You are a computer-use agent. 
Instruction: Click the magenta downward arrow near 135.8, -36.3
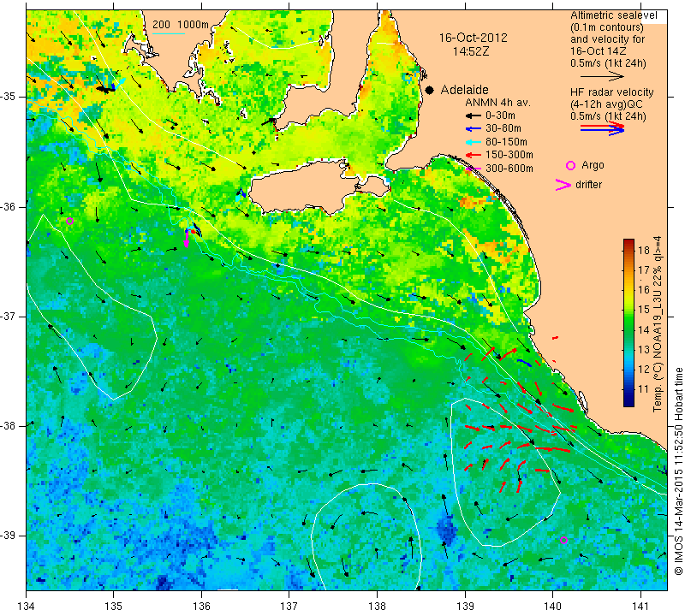(187, 239)
